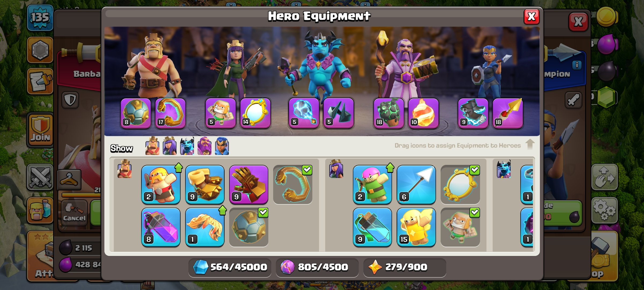Pick the Giant Arrow level 6 equipment
This screenshot has height=290, width=644.
[x=416, y=184]
